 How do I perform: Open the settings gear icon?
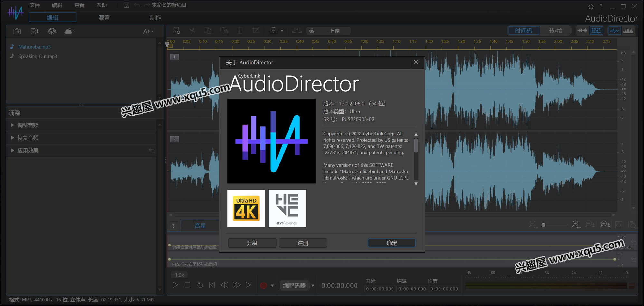[x=591, y=6]
